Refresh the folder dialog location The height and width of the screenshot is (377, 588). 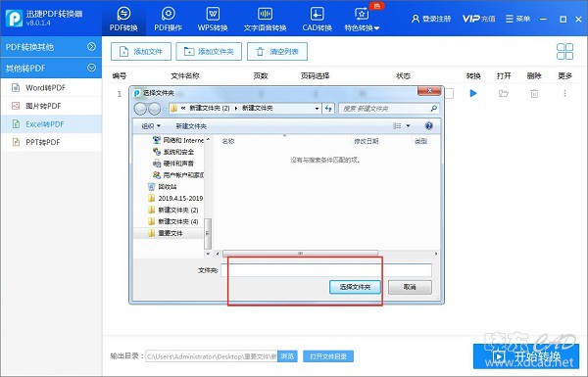(328, 109)
